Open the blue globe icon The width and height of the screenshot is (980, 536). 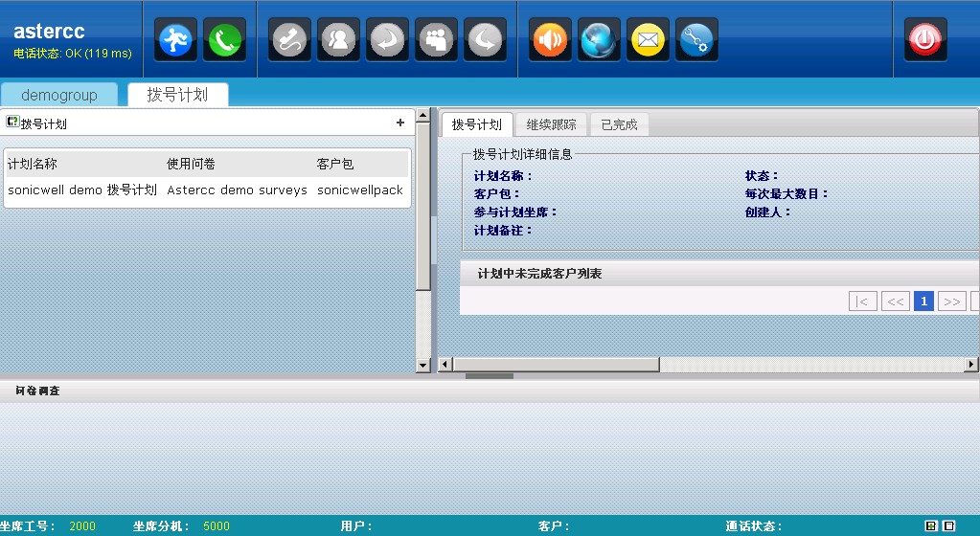[600, 40]
